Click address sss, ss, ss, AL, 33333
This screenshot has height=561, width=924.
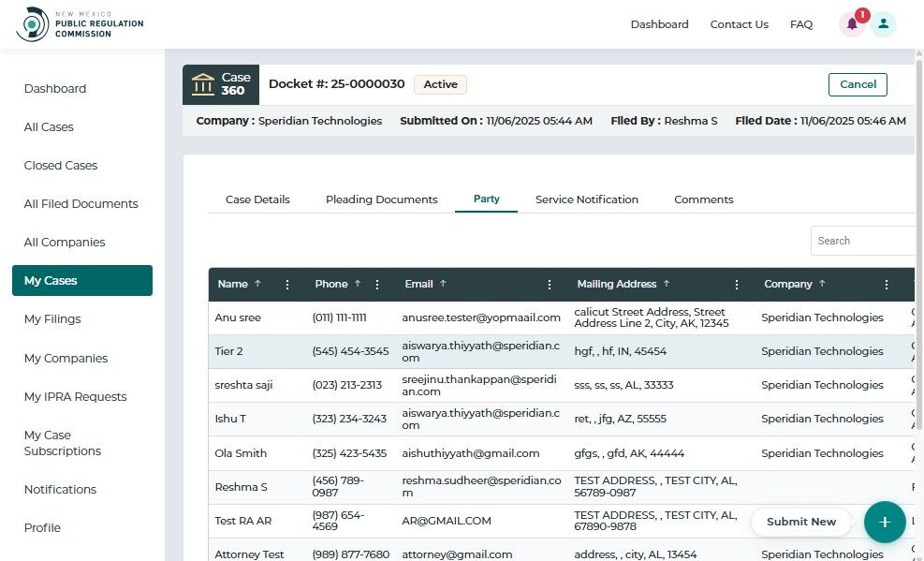coord(623,385)
